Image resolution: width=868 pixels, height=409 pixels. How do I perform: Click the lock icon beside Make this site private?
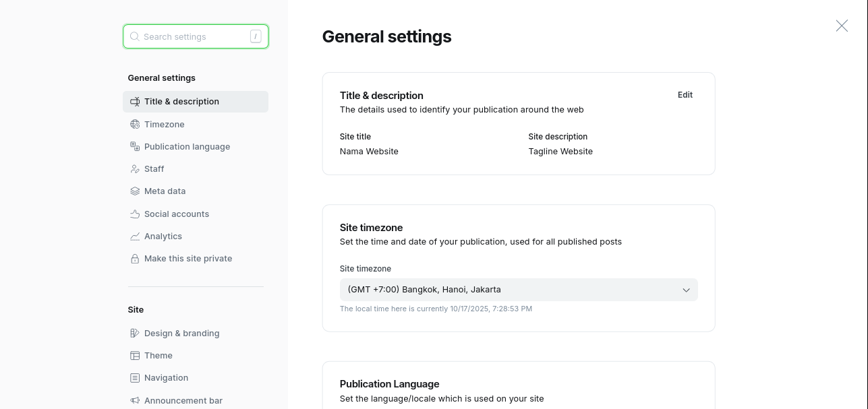pyautogui.click(x=134, y=258)
